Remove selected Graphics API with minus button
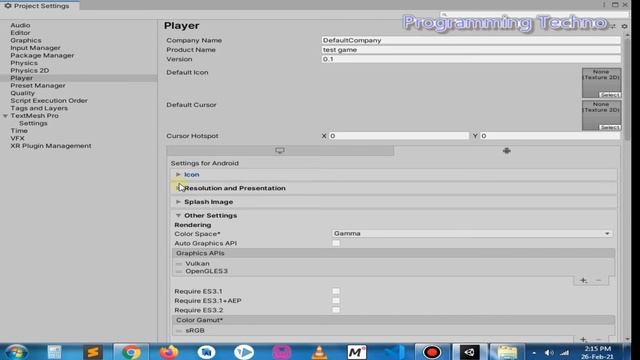 click(598, 280)
